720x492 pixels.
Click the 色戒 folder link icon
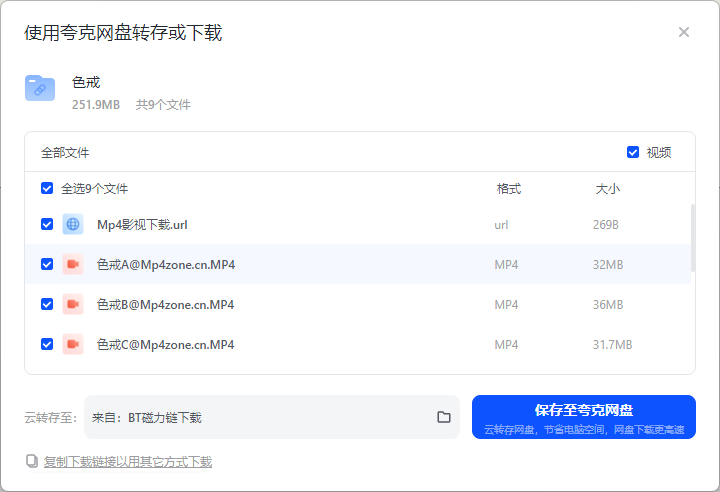click(x=40, y=88)
